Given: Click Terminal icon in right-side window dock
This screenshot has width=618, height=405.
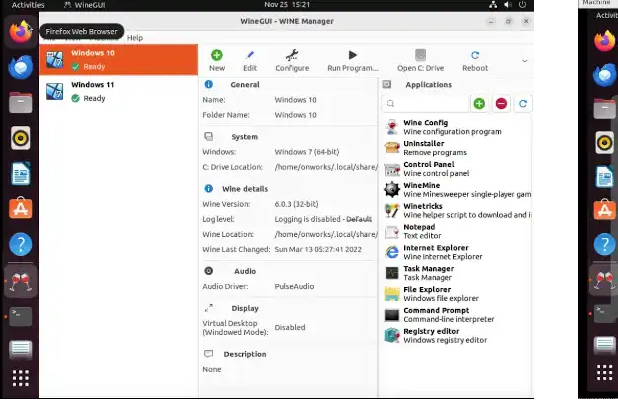Looking at the screenshot, I should click(x=605, y=314).
